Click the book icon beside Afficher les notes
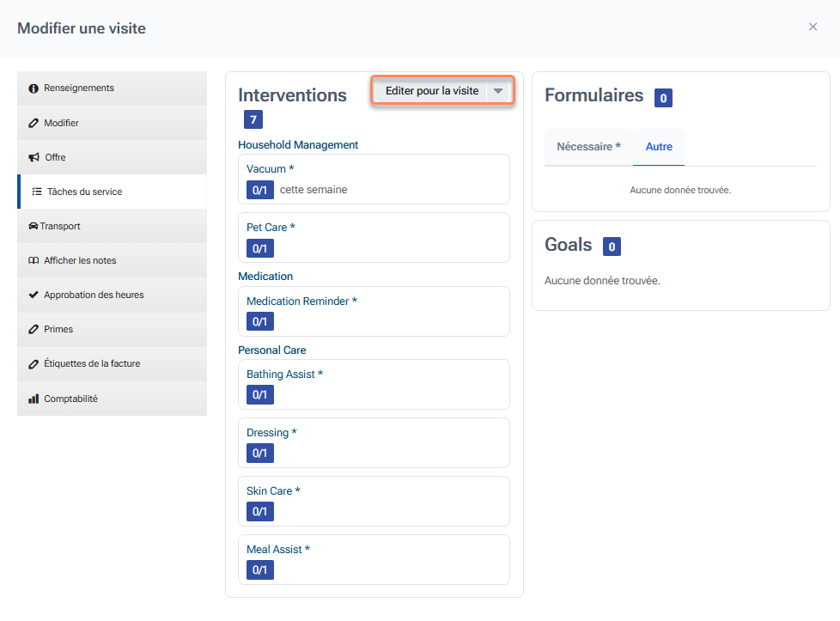 tap(34, 260)
